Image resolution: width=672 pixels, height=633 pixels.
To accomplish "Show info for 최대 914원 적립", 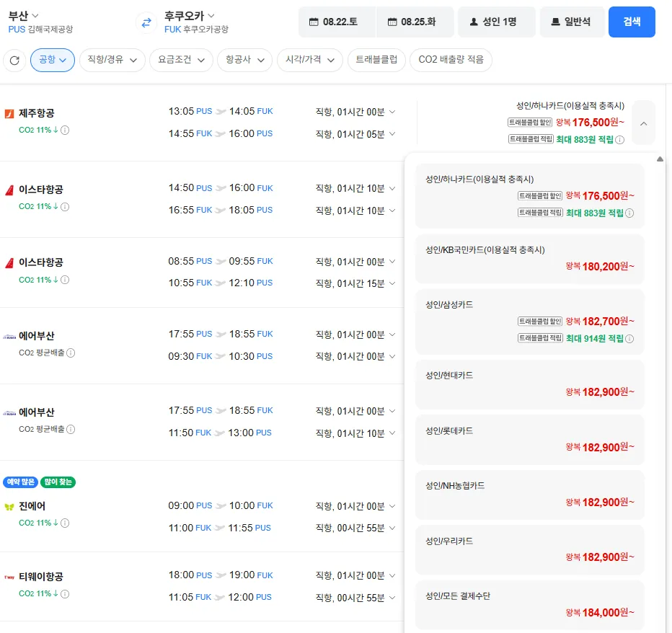I will (x=629, y=339).
